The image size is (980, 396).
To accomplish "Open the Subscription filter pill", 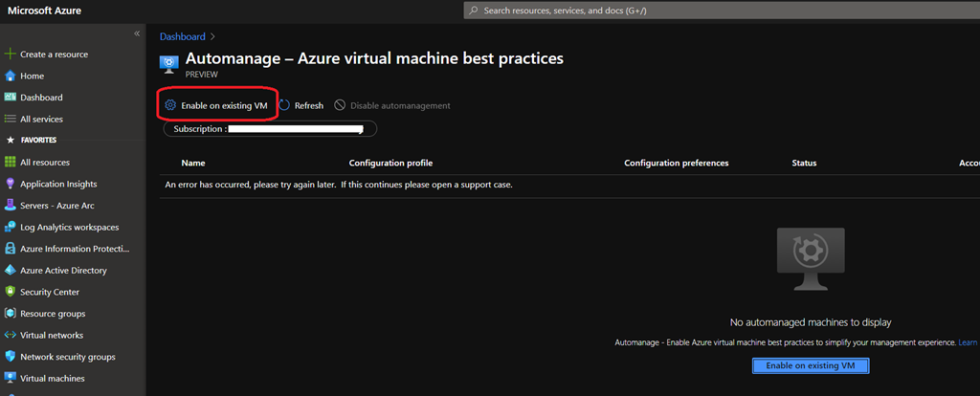I will (x=270, y=128).
